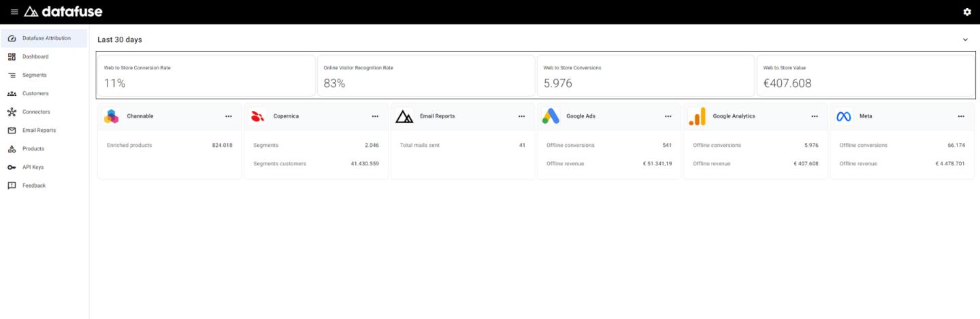Click the API Keys key icon
Screen dimensions: 980x319
tap(12, 167)
